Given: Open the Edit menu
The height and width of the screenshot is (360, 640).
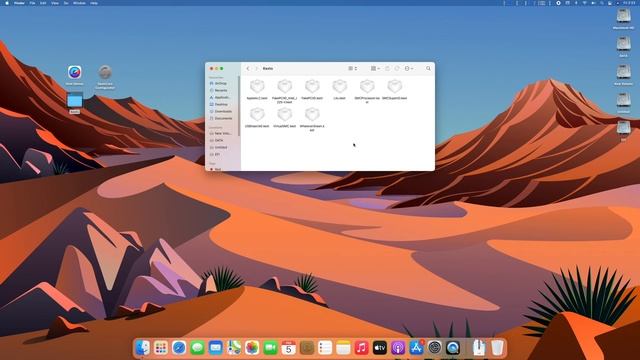Looking at the screenshot, I should 43,3.
